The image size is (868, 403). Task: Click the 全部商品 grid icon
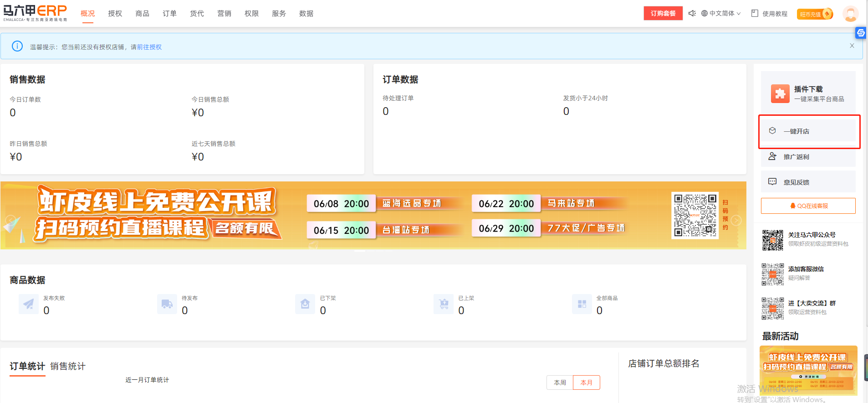[x=582, y=304]
